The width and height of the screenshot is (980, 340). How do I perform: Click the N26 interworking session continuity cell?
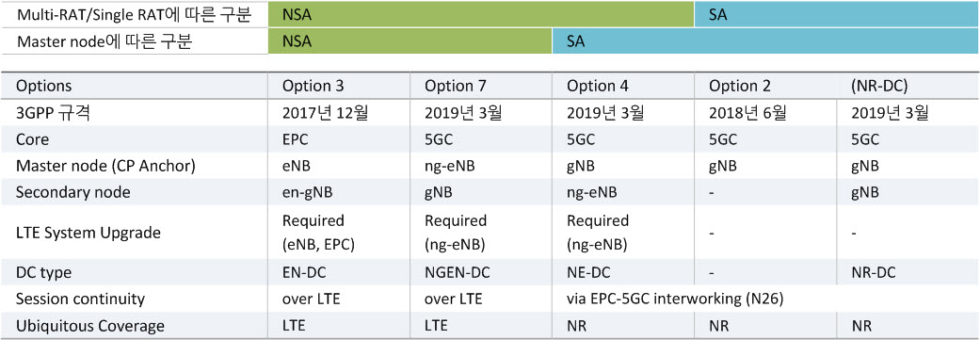coord(675,299)
